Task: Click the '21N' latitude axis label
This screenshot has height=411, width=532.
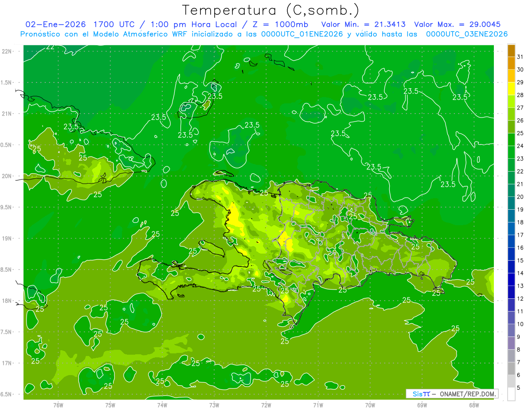Action: pos(7,114)
